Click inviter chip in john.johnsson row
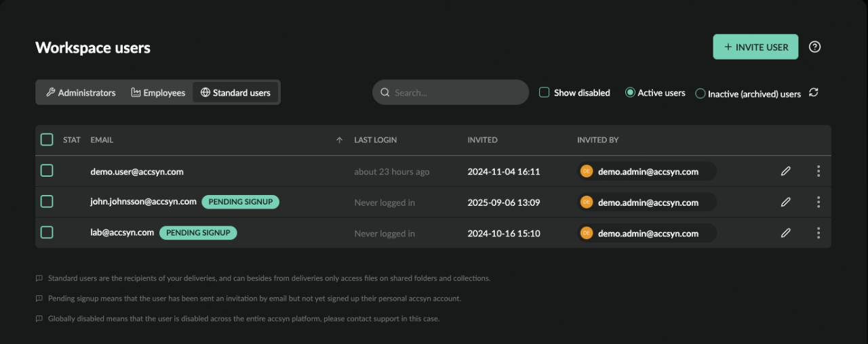 [x=647, y=202]
